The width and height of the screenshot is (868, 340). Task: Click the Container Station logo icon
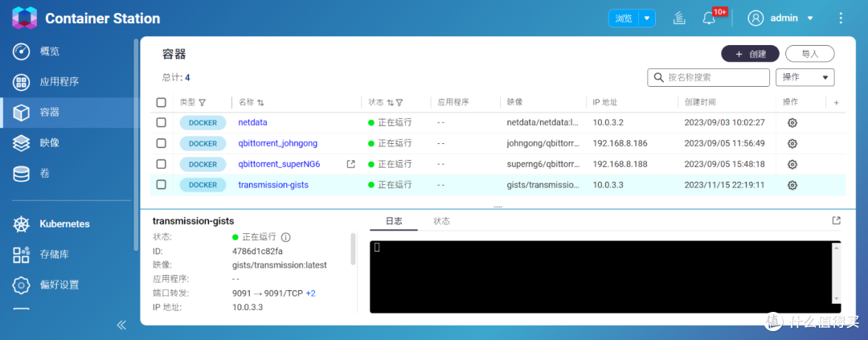coord(24,18)
